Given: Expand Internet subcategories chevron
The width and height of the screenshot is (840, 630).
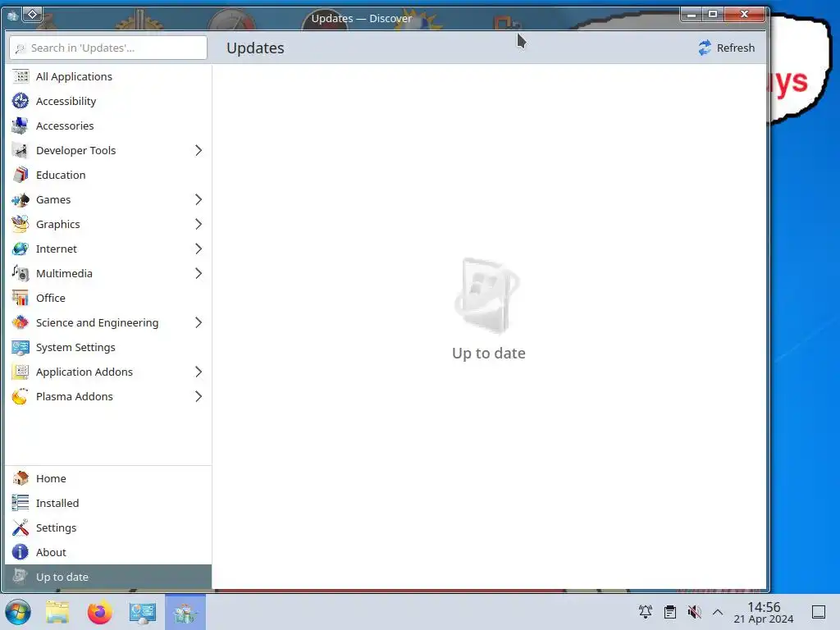Looking at the screenshot, I should [x=199, y=249].
